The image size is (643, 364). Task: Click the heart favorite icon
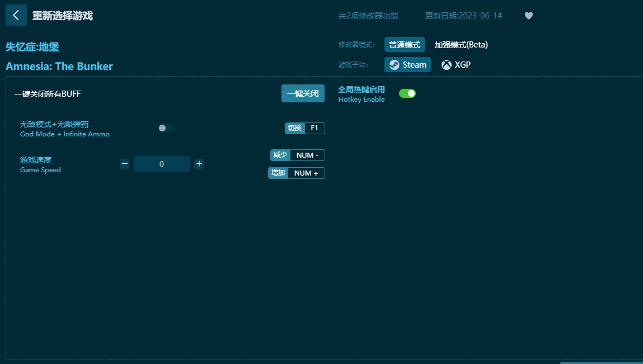point(529,16)
